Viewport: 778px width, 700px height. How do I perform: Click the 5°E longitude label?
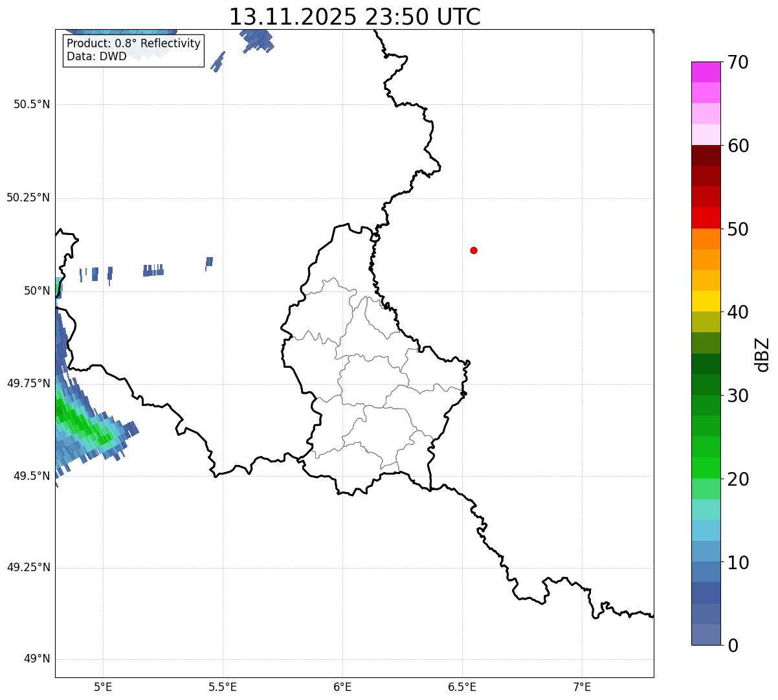point(103,686)
